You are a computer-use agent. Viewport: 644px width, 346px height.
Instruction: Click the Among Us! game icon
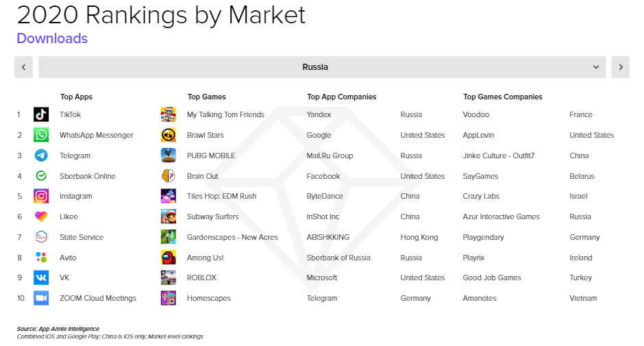pos(169,258)
